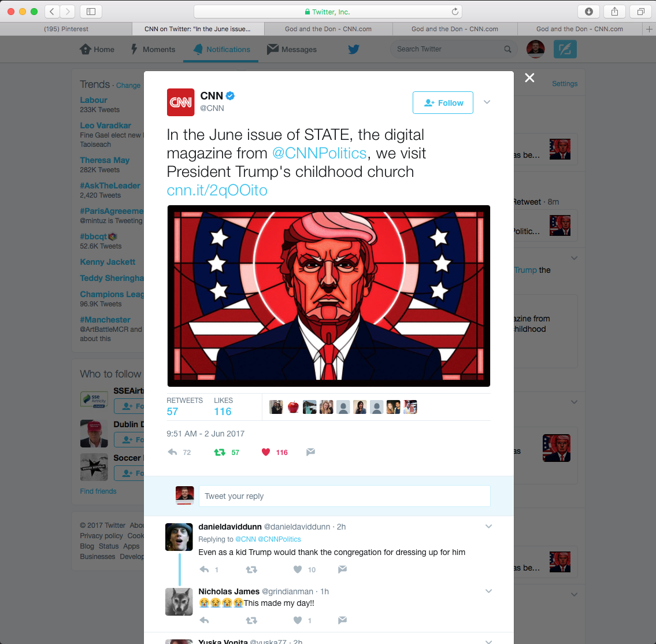Open the @CNNPolitics mention link

(x=319, y=153)
